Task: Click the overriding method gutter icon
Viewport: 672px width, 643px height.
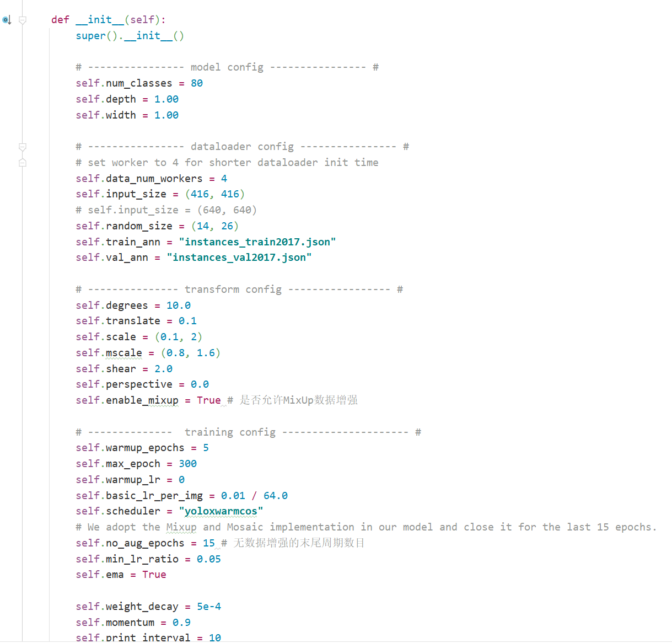Action: (6, 19)
